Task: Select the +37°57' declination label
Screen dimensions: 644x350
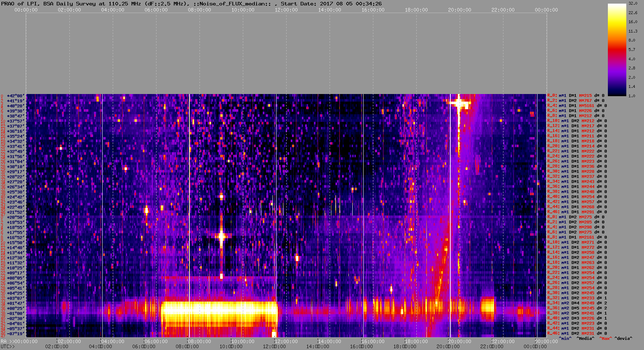Action: (16, 121)
